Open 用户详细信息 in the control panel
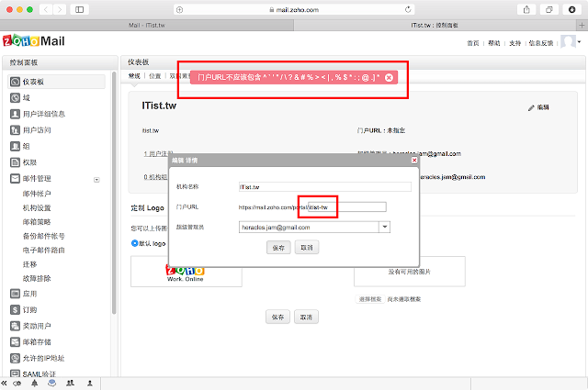The width and height of the screenshot is (588, 390). click(38, 114)
